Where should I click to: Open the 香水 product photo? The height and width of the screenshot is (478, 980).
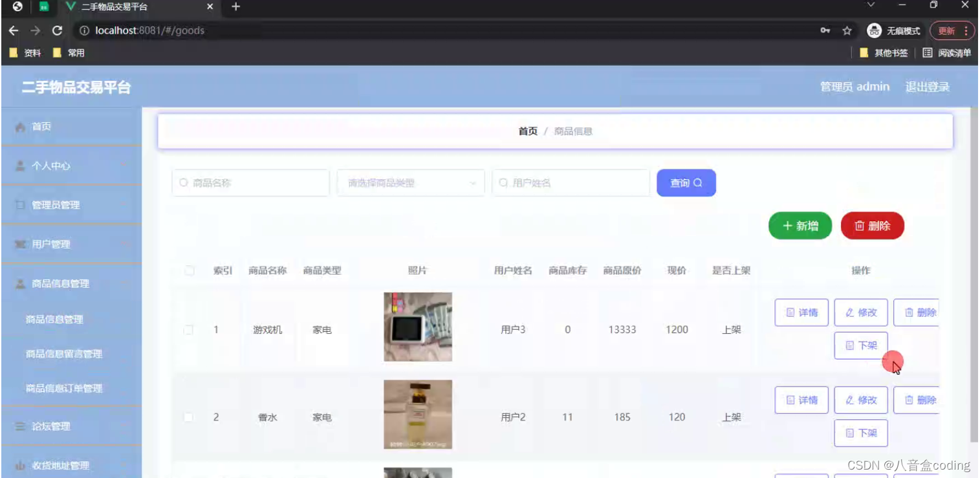pos(418,415)
